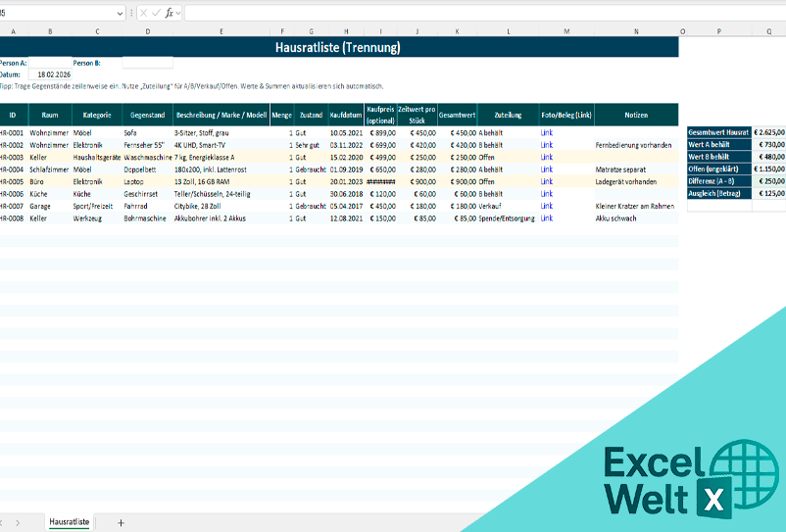Expand the formula bar function dropdown
Viewport: 786px width, 532px height.
click(x=178, y=13)
